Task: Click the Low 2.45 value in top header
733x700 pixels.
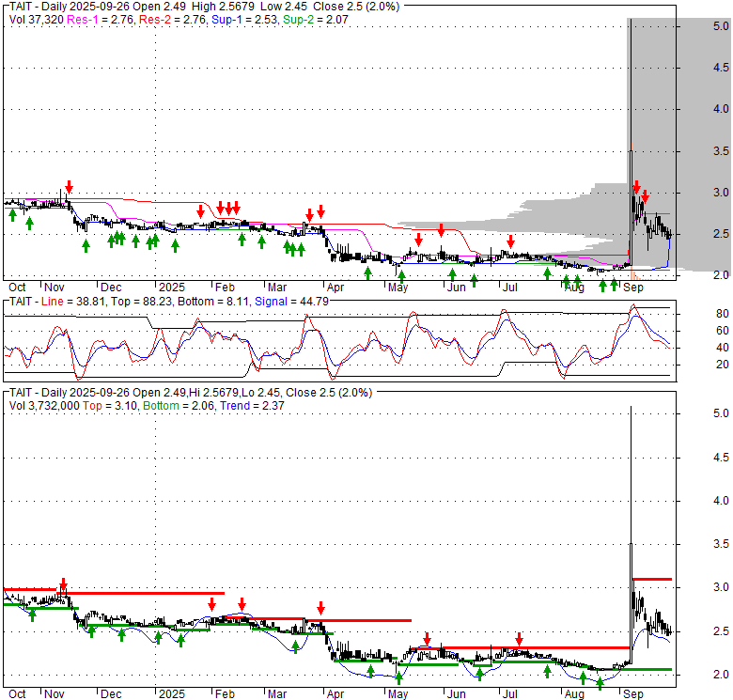Action: point(282,7)
